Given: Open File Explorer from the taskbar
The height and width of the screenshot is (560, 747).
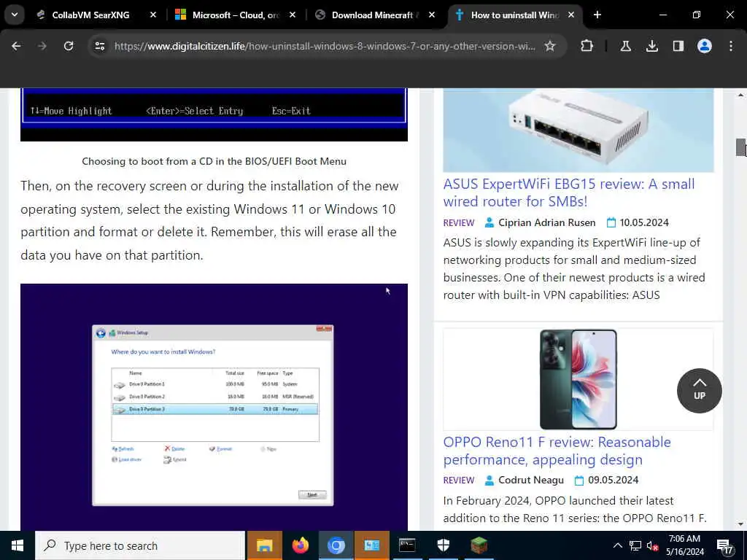Looking at the screenshot, I should (x=264, y=545).
